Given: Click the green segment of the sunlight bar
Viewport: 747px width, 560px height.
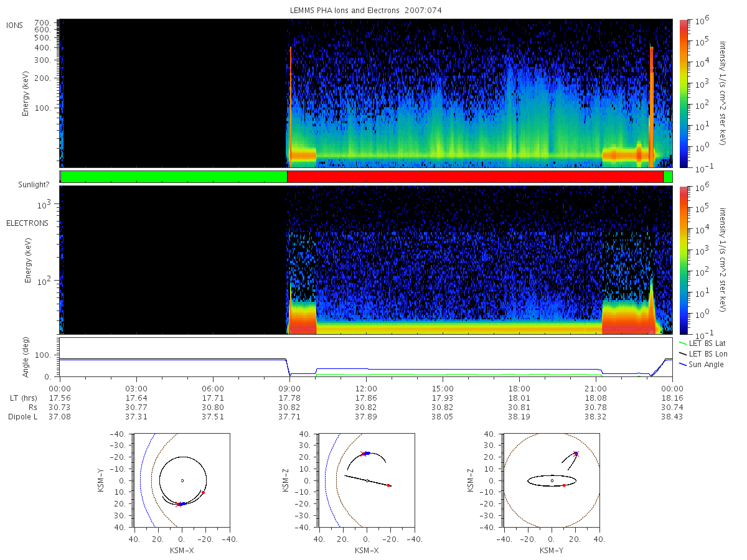Looking at the screenshot, I should point(174,177).
